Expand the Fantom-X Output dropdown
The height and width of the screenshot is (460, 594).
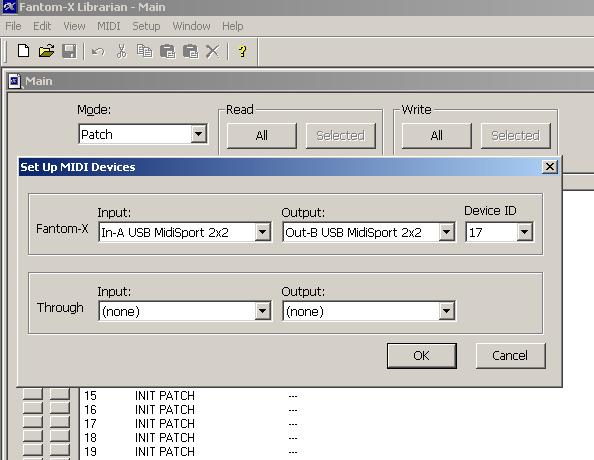pos(446,232)
